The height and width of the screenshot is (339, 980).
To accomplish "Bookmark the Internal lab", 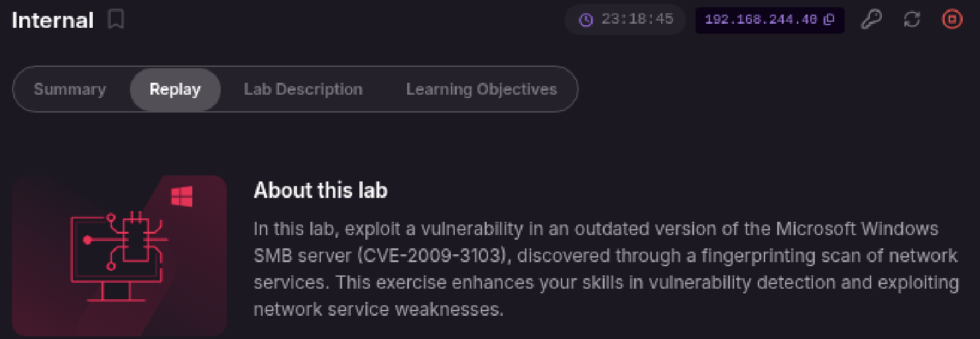I will (x=116, y=21).
